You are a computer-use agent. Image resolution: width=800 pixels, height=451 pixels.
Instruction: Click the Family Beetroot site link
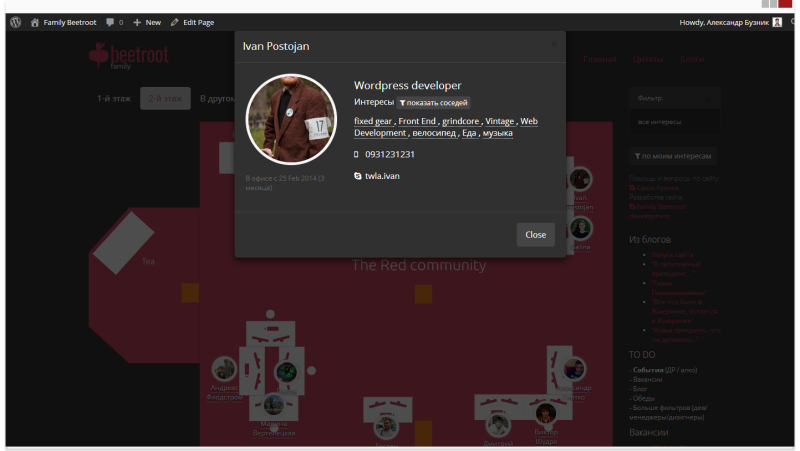click(63, 22)
